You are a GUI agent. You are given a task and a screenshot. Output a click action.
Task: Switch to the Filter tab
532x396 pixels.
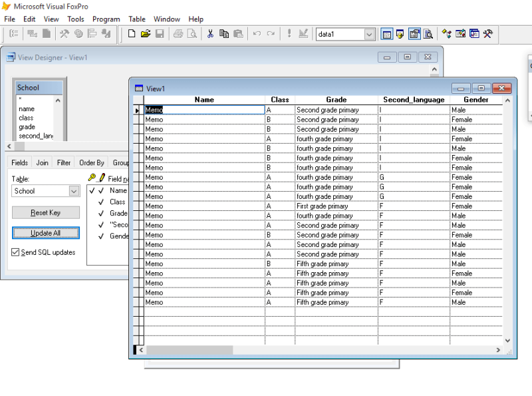[64, 162]
